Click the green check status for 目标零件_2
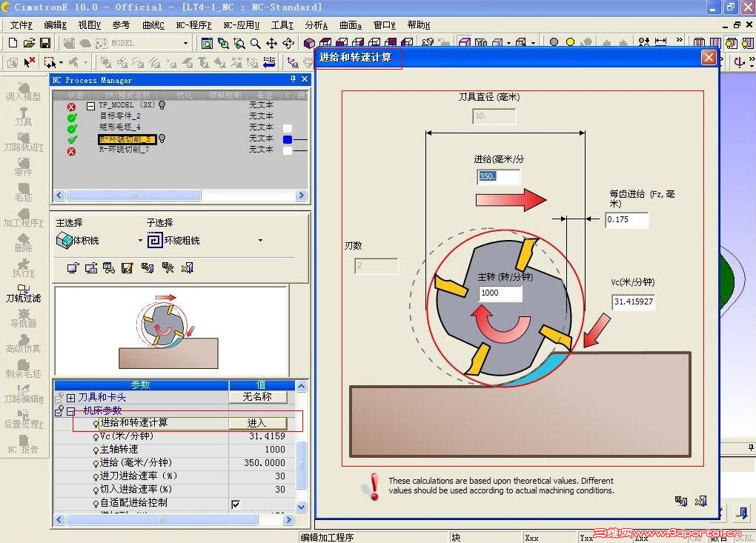Image resolution: width=756 pixels, height=543 pixels. 73,117
